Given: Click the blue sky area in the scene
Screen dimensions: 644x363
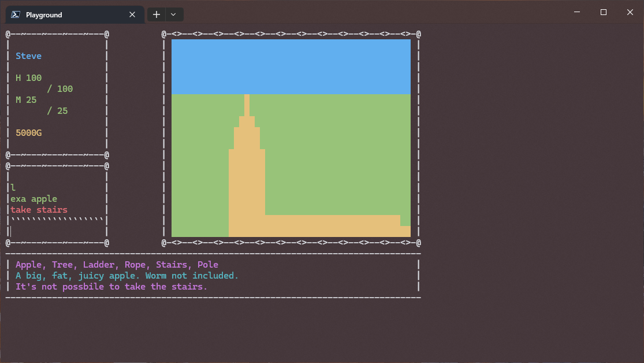Looking at the screenshot, I should pyautogui.click(x=291, y=66).
